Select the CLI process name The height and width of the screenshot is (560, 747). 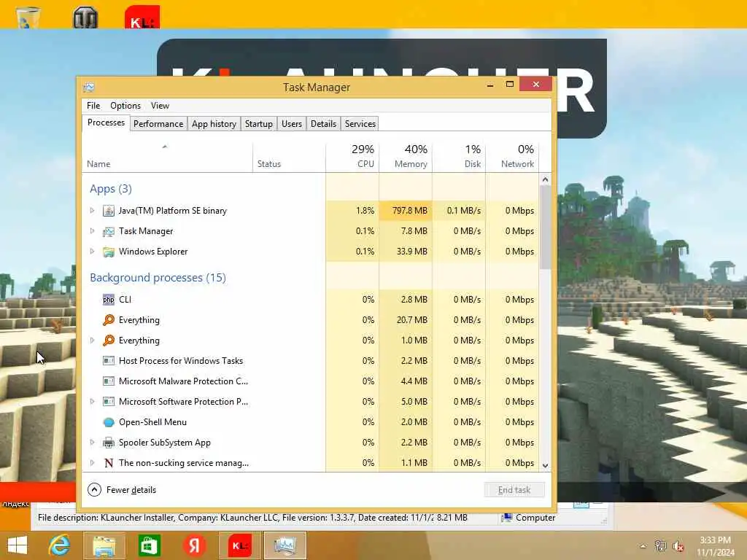[125, 300]
